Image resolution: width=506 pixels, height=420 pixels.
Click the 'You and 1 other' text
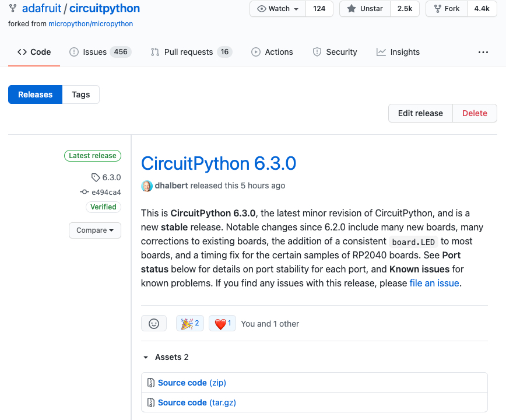(270, 324)
